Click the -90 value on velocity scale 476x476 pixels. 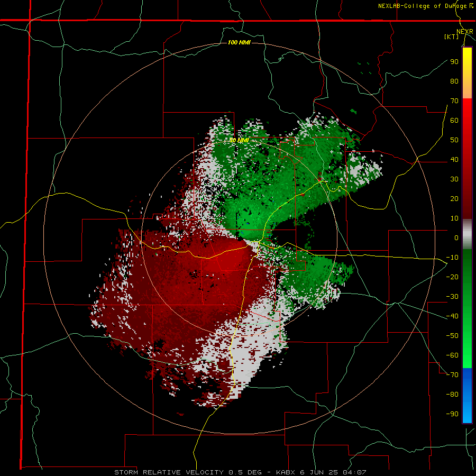(452, 414)
